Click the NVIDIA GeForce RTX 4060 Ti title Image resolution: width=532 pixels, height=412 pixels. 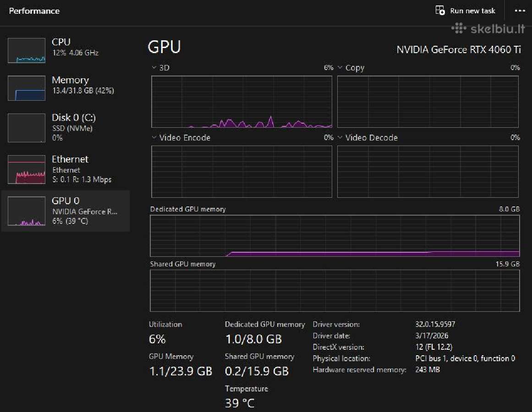point(459,50)
